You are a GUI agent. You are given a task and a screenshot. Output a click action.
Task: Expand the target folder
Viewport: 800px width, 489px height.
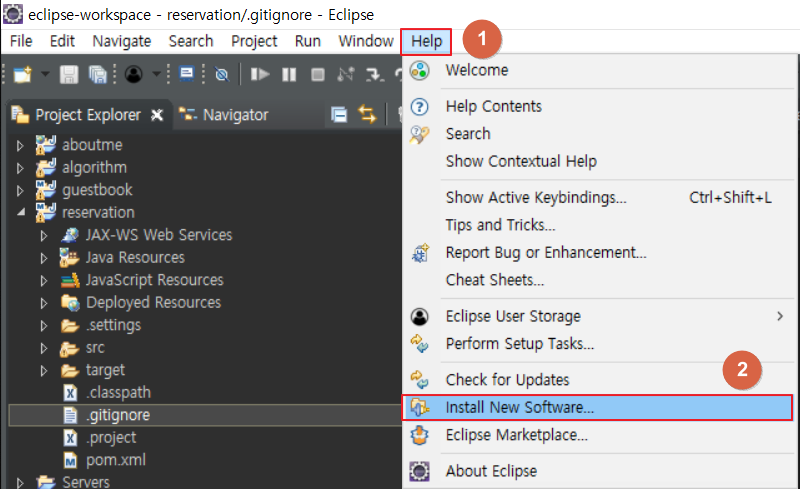click(44, 370)
